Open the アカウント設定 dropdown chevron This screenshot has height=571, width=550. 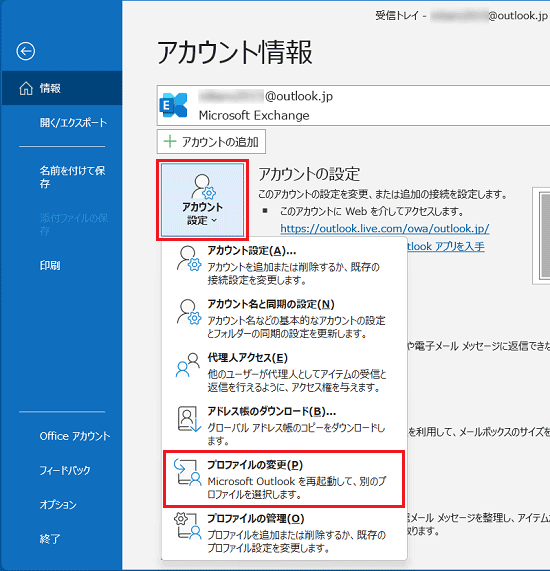(x=214, y=220)
